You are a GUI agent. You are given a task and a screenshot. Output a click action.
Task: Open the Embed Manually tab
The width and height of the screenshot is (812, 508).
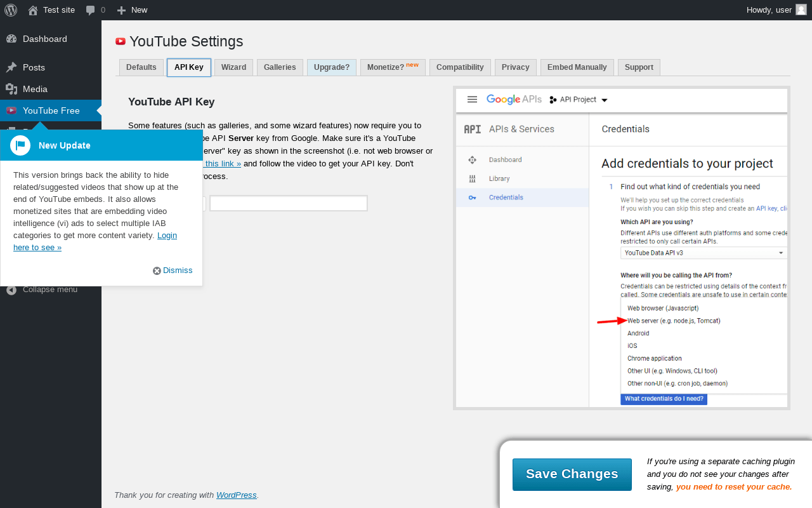point(577,67)
